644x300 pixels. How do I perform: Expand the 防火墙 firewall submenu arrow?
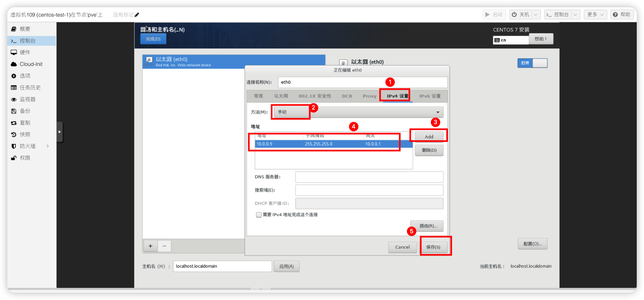tap(48, 146)
